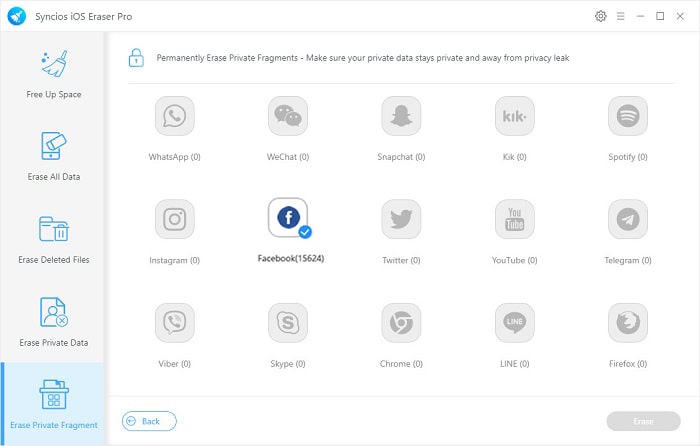
Task: Select the Spotify app icon
Action: tap(628, 116)
